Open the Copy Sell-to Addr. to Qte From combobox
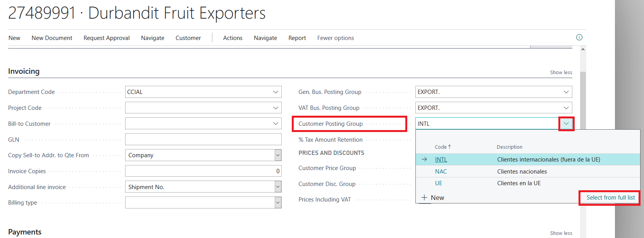The width and height of the screenshot is (644, 238). [x=203, y=155]
